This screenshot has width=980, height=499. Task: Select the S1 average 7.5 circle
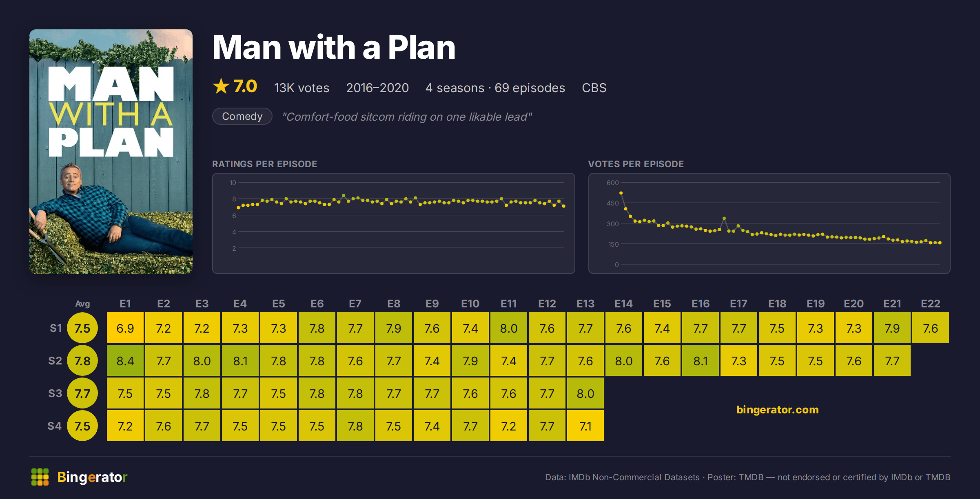click(82, 328)
